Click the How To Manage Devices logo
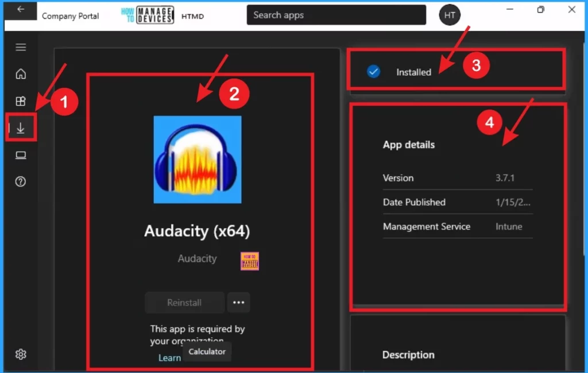This screenshot has width=588, height=373. click(148, 15)
